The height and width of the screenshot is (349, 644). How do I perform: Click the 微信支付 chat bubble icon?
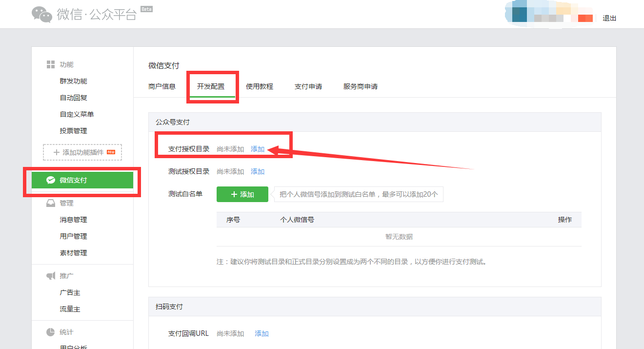point(50,180)
